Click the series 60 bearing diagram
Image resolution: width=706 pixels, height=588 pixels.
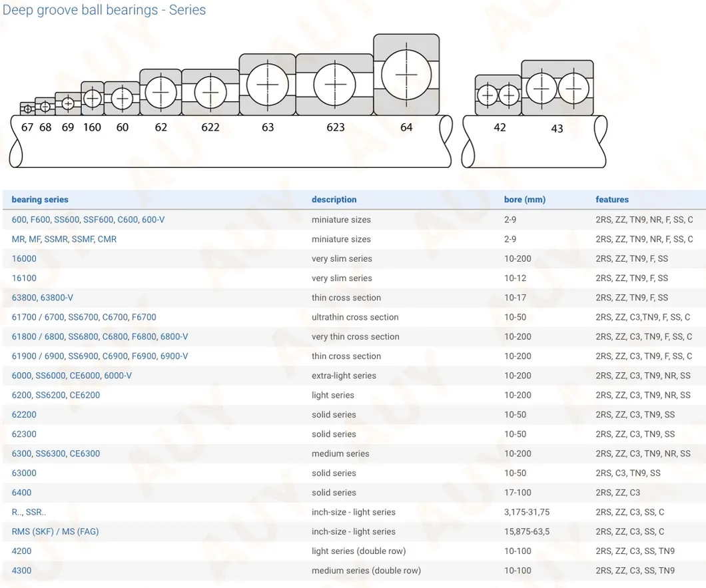coord(122,99)
